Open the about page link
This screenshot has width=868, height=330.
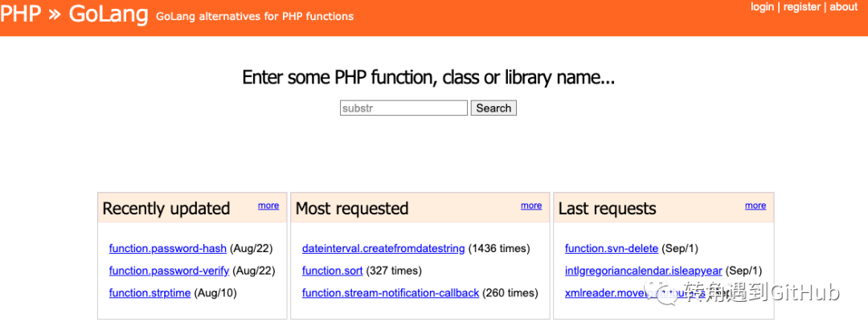pos(843,7)
